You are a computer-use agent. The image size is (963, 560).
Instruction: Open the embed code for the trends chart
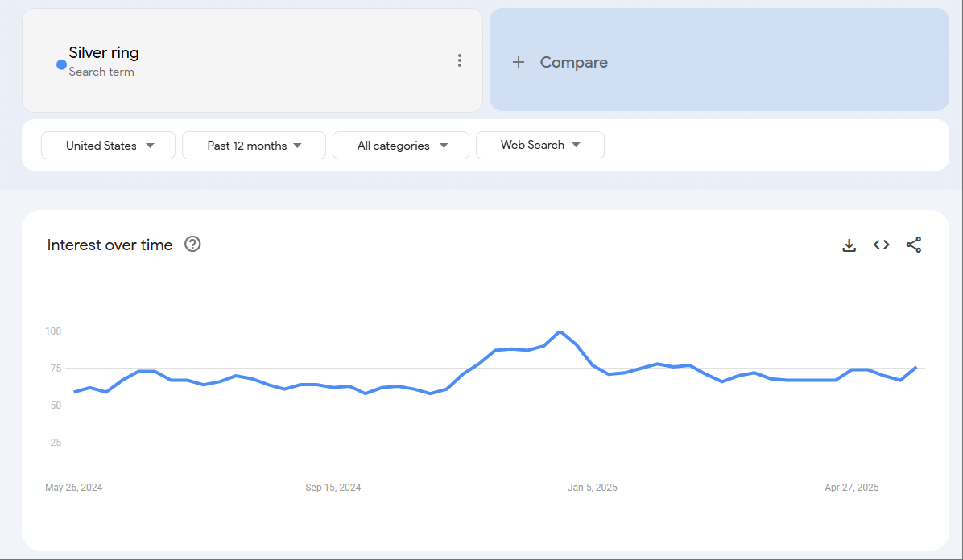pos(881,245)
